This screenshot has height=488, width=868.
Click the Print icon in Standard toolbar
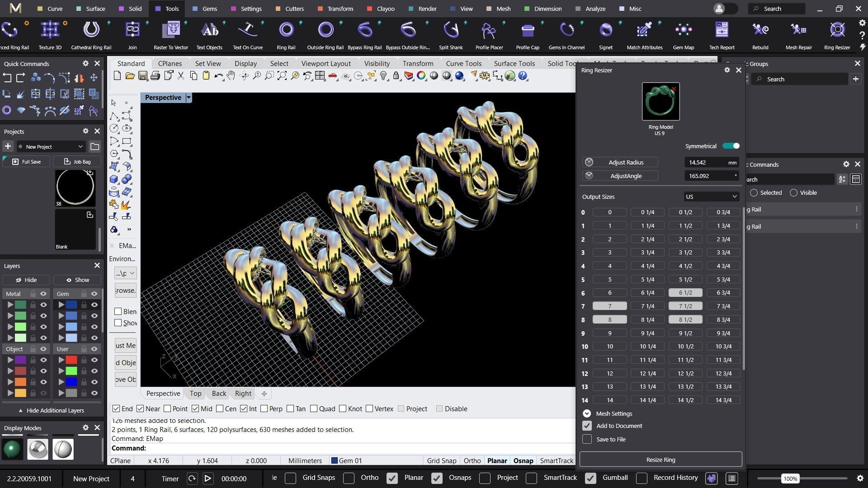pos(155,76)
